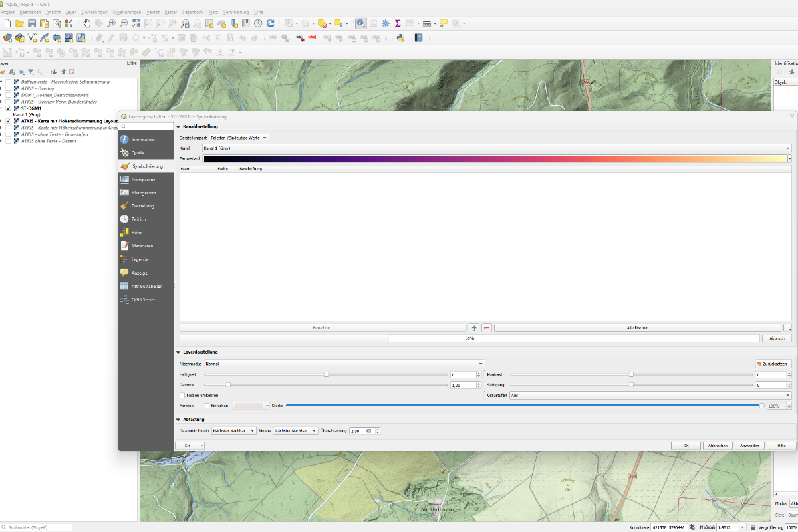Viewport: 798px width, 532px height.
Task: Enable visibility of the ATKIS - Overlay layer
Action: coord(7,88)
